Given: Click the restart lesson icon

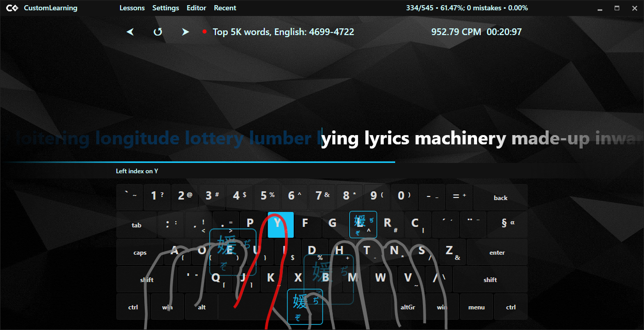Looking at the screenshot, I should point(158,31).
